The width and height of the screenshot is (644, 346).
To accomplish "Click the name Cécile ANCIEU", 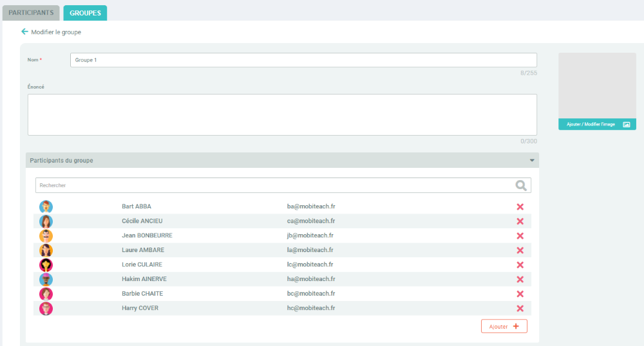I will (142, 221).
